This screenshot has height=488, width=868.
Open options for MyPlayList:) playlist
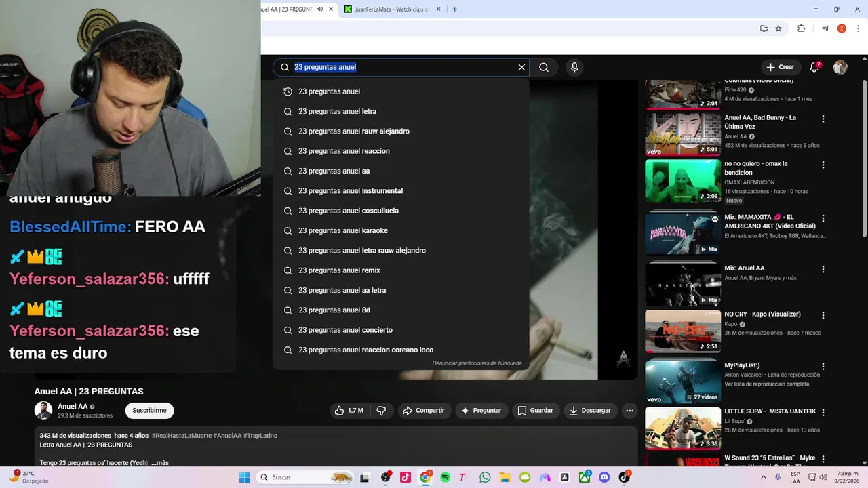[823, 366]
